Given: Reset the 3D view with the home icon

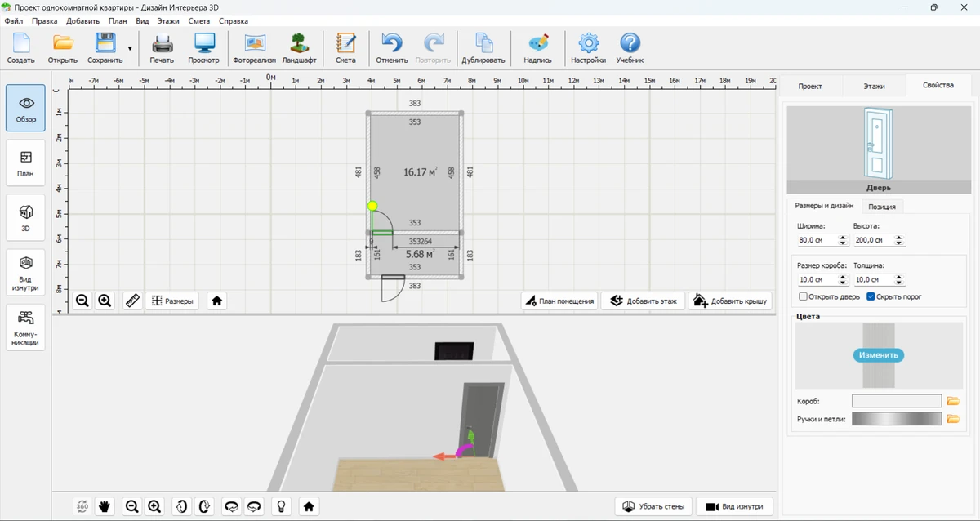Looking at the screenshot, I should (309, 506).
